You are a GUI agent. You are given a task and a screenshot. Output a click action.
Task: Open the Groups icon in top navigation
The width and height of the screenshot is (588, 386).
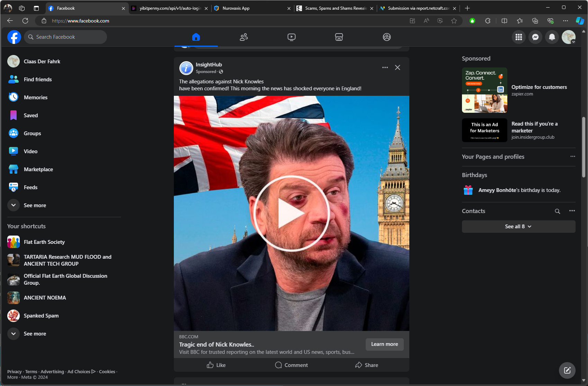pos(387,37)
